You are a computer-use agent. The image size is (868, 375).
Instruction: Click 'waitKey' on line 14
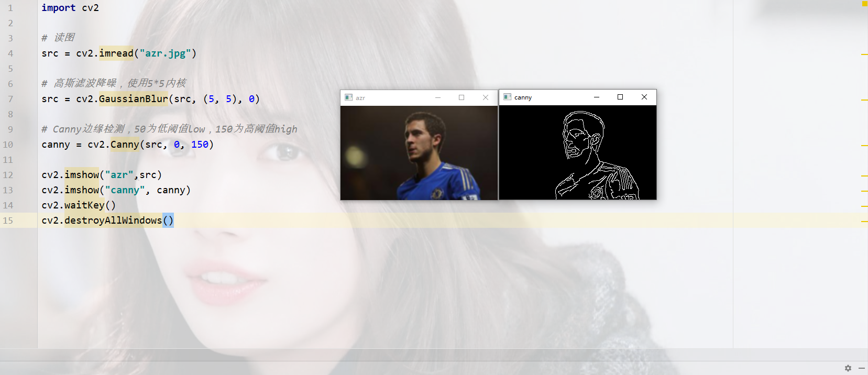pyautogui.click(x=84, y=205)
